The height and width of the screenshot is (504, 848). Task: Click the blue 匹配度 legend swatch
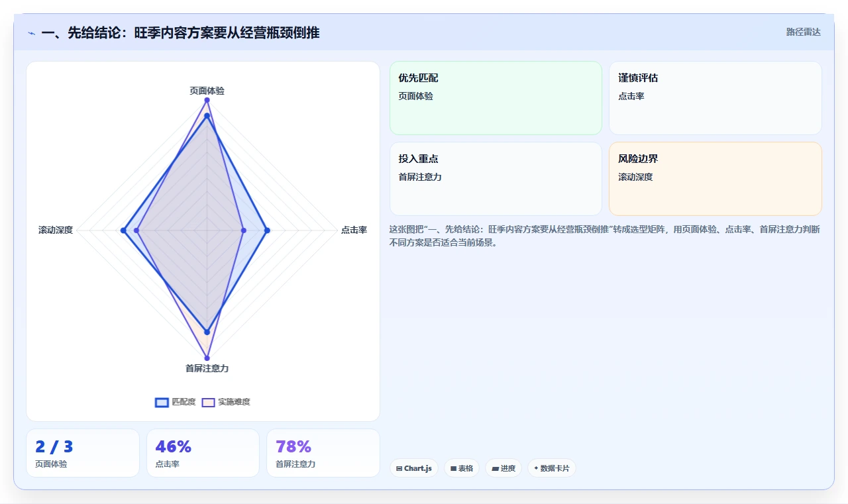tap(162, 402)
